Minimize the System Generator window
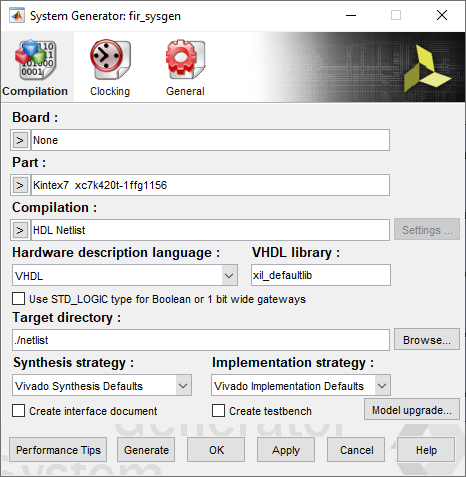Viewport: 466px width, 477px height. [x=351, y=15]
